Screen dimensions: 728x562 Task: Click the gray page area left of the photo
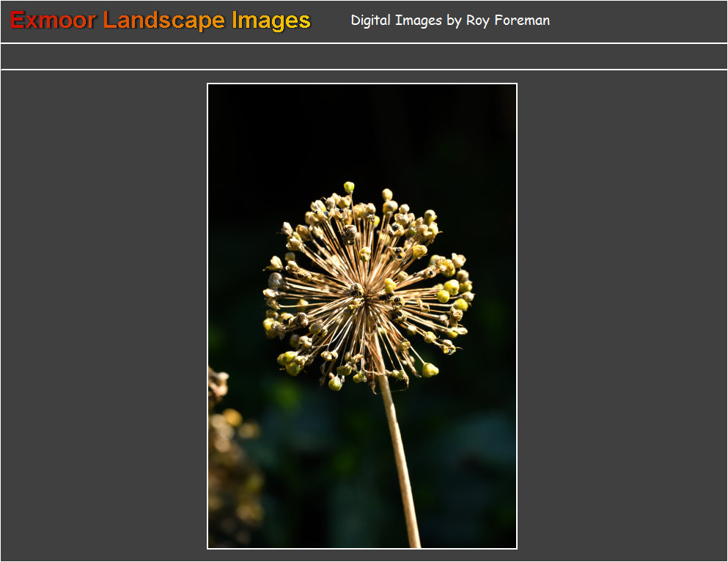click(x=103, y=315)
